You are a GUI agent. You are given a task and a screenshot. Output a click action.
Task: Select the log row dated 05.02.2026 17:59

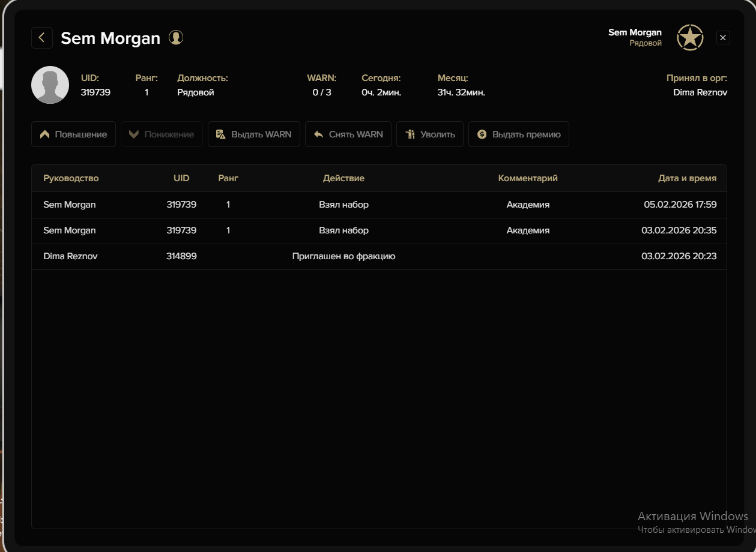coord(379,205)
